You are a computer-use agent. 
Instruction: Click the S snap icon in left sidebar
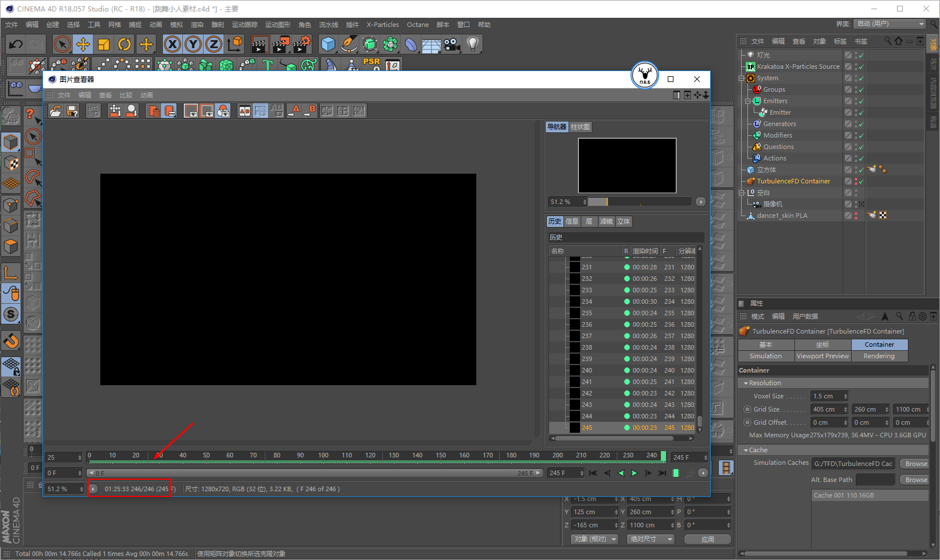coord(11,314)
